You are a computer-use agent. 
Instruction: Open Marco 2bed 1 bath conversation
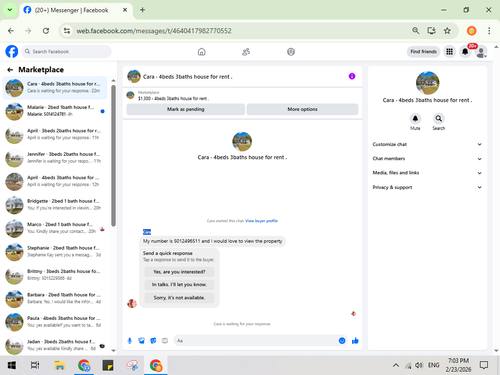[55, 228]
